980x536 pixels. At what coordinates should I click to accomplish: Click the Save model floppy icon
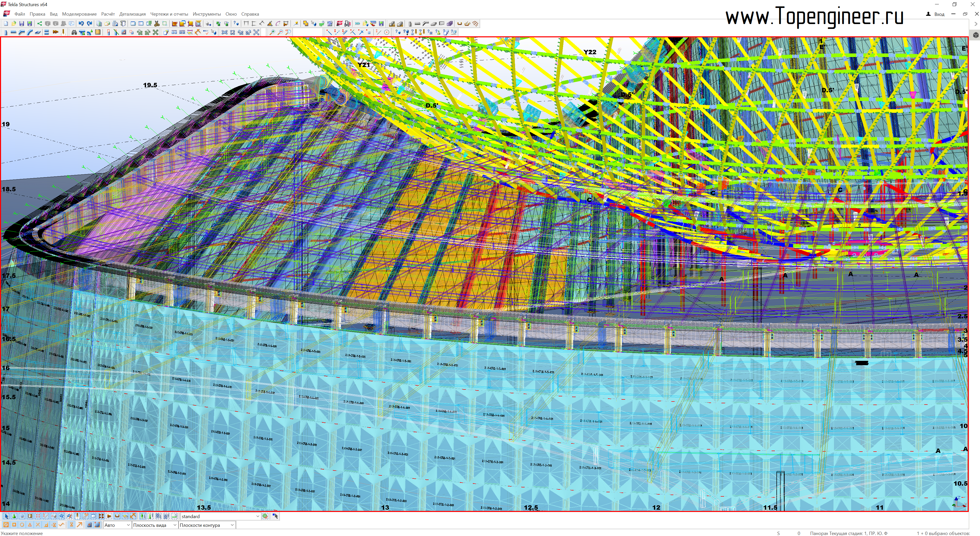pyautogui.click(x=22, y=24)
